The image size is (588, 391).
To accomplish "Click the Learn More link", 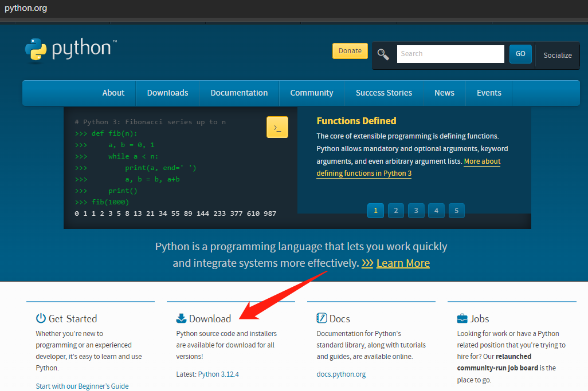I will 403,263.
